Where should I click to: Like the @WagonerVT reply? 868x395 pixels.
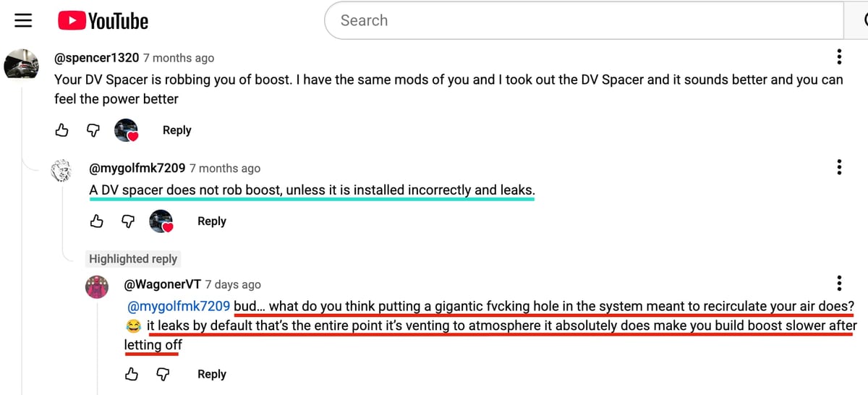tap(132, 374)
